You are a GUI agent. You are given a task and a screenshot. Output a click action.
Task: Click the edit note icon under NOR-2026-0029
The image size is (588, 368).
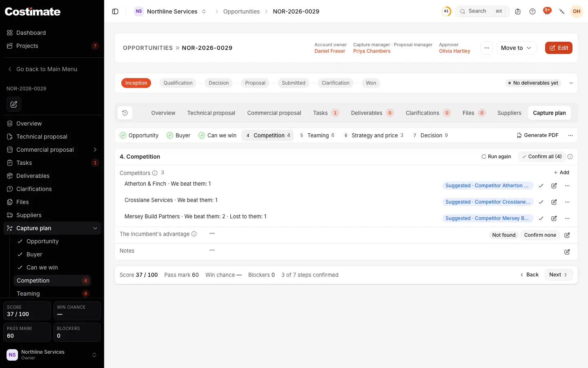point(14,104)
